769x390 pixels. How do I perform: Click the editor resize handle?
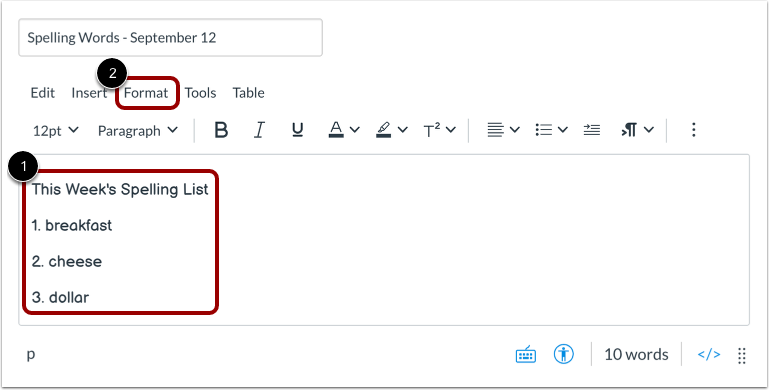742,355
